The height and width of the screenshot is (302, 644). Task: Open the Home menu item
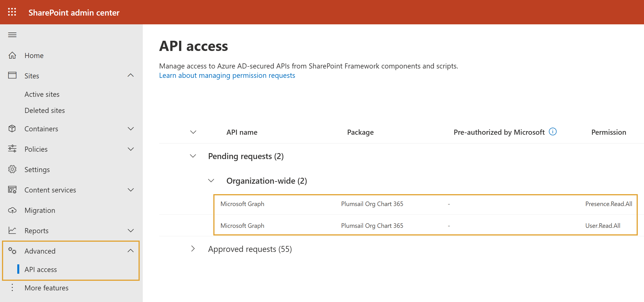[34, 55]
